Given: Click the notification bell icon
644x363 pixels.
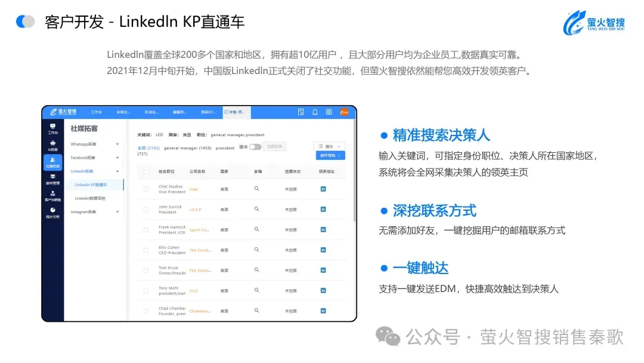Looking at the screenshot, I should [315, 112].
